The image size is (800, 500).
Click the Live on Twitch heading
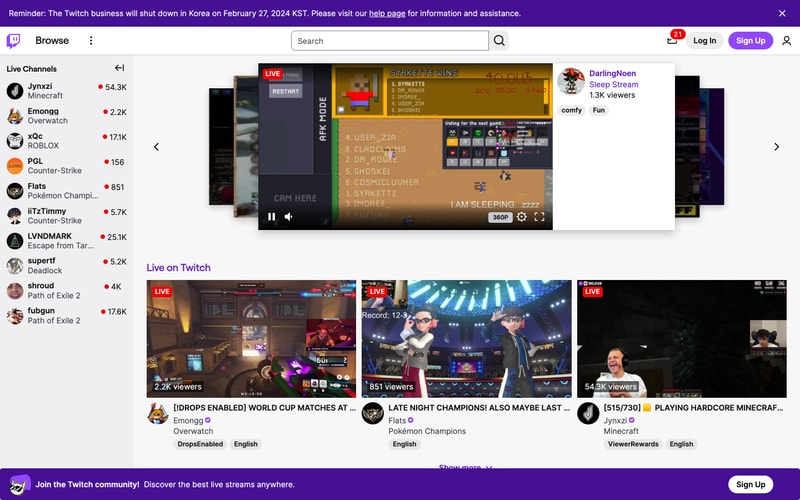pos(178,267)
